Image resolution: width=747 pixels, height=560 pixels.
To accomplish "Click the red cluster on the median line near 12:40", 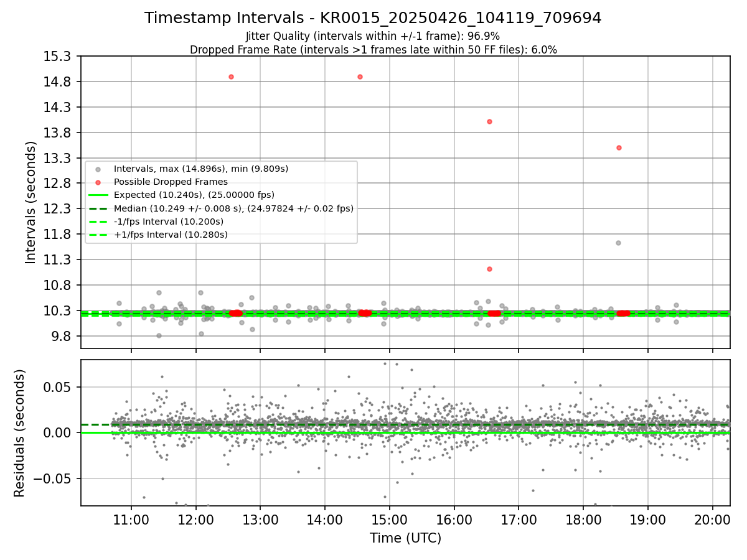I will 236,313.
